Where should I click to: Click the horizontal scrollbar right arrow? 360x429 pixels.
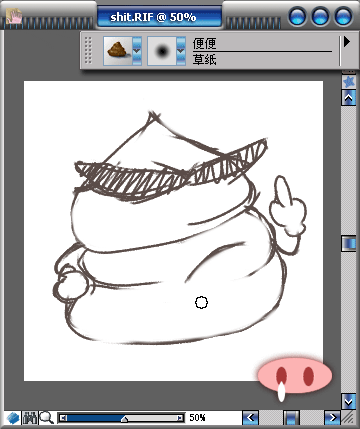(x=332, y=418)
